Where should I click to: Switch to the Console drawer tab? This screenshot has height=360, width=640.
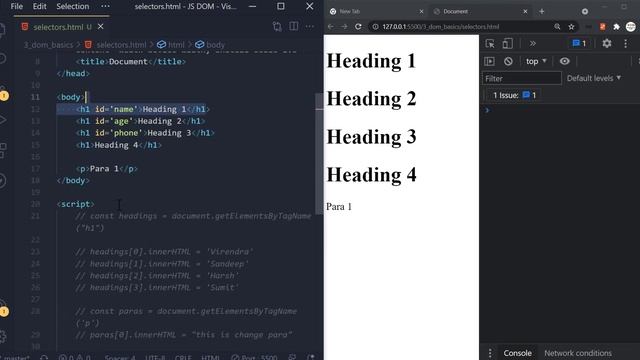click(x=517, y=353)
